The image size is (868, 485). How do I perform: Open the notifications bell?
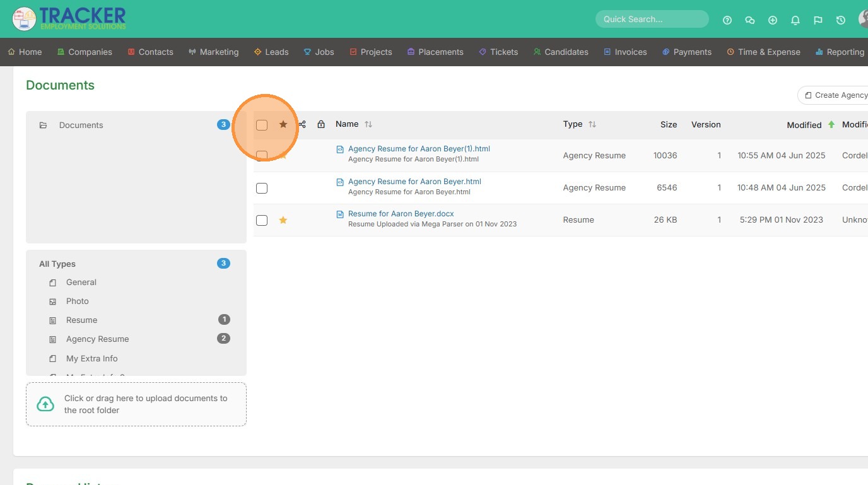click(795, 20)
